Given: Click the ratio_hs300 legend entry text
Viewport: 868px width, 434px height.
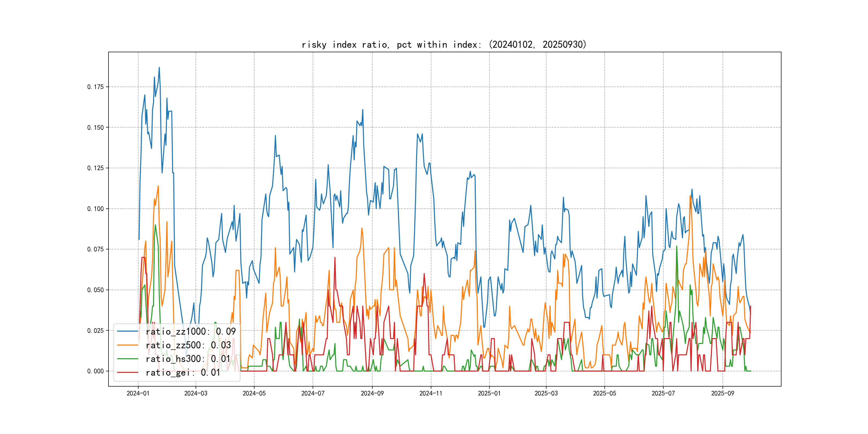Looking at the screenshot, I should click(188, 359).
